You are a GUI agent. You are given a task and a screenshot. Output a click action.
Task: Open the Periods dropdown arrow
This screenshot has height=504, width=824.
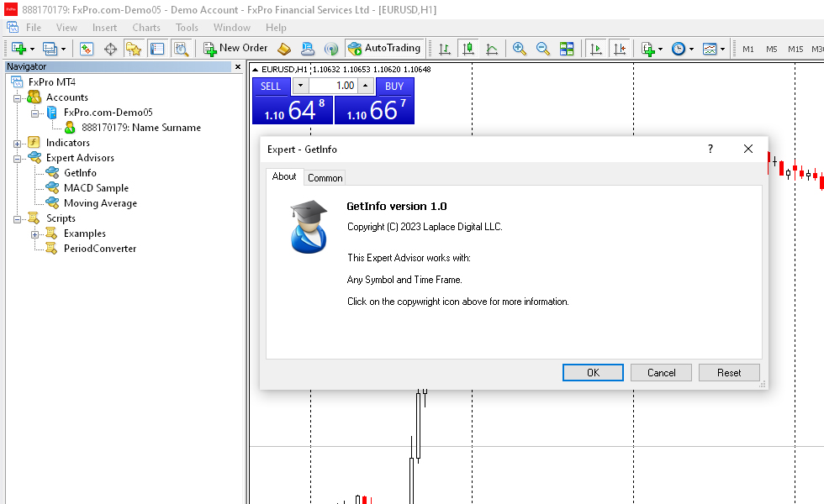coord(691,50)
